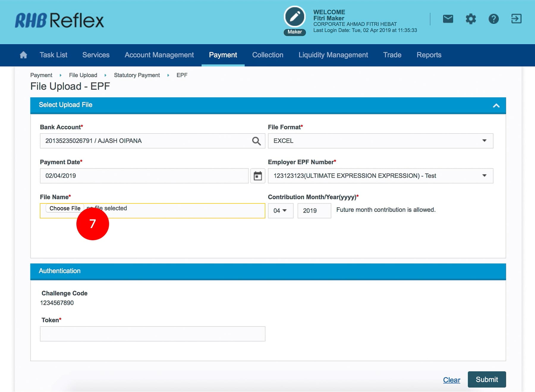The height and width of the screenshot is (392, 535).
Task: Expand the Employer EPF Number dropdown
Action: pos(380,176)
